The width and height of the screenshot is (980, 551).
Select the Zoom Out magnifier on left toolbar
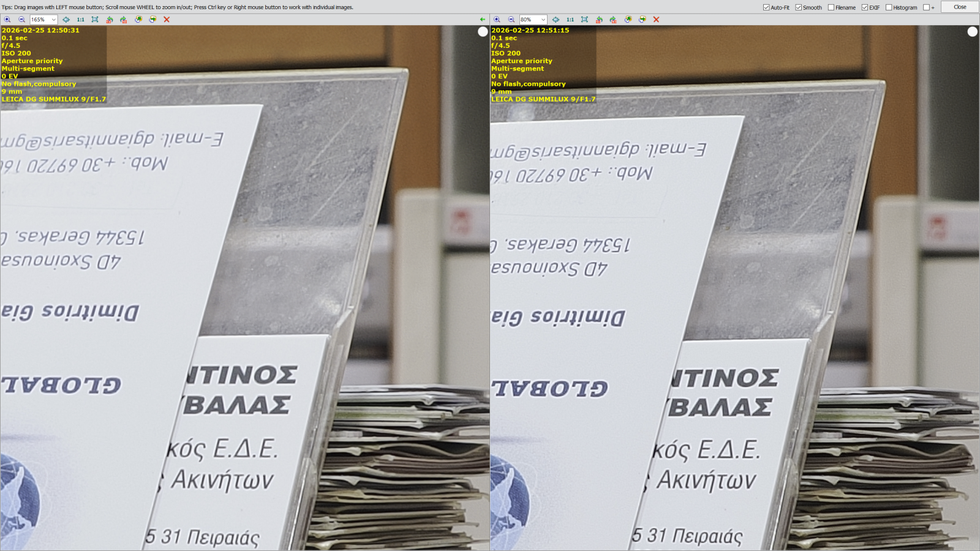click(21, 20)
